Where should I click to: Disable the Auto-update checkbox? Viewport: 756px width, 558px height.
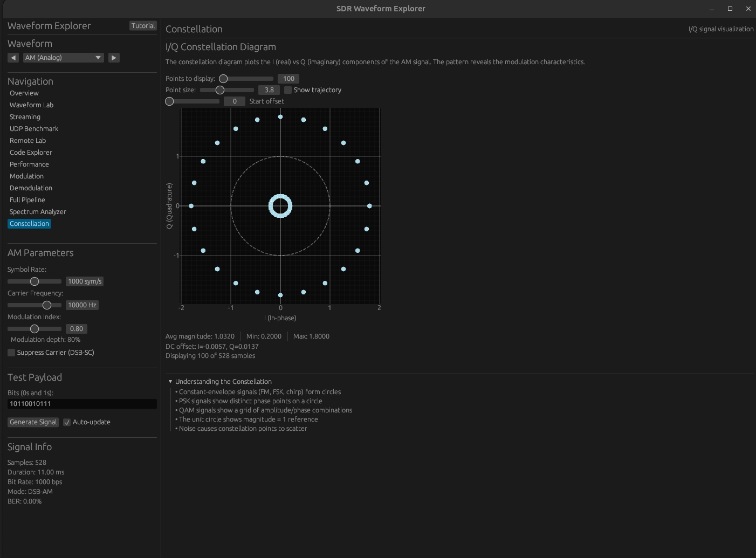67,422
